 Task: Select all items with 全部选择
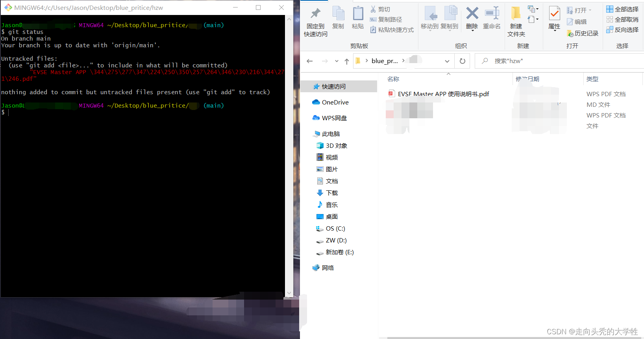pyautogui.click(x=622, y=9)
